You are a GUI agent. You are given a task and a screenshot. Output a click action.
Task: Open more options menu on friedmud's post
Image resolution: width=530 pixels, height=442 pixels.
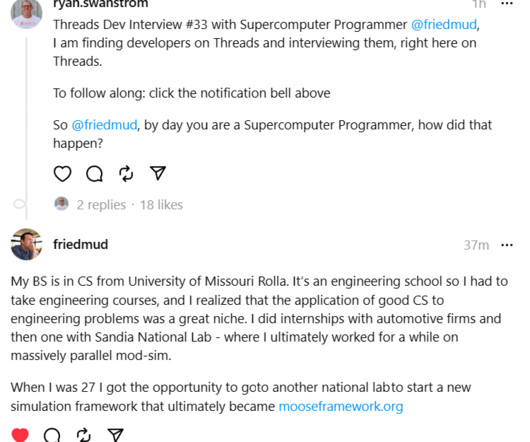coord(507,245)
